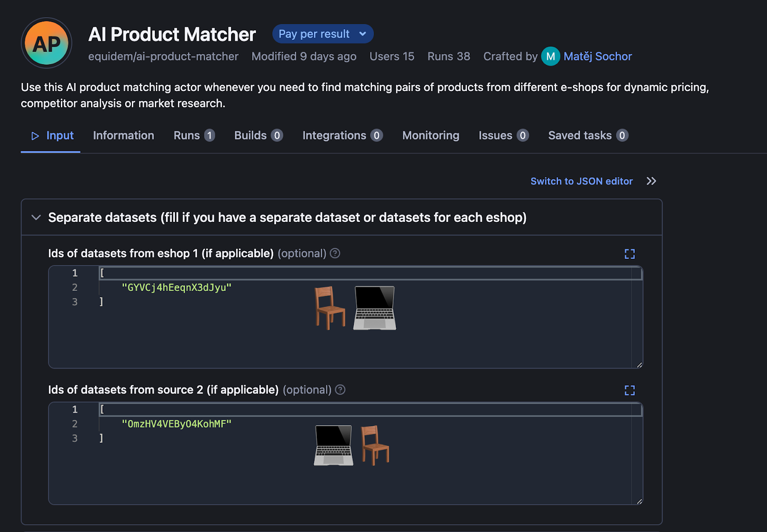Switch to the Information tab

(x=123, y=135)
